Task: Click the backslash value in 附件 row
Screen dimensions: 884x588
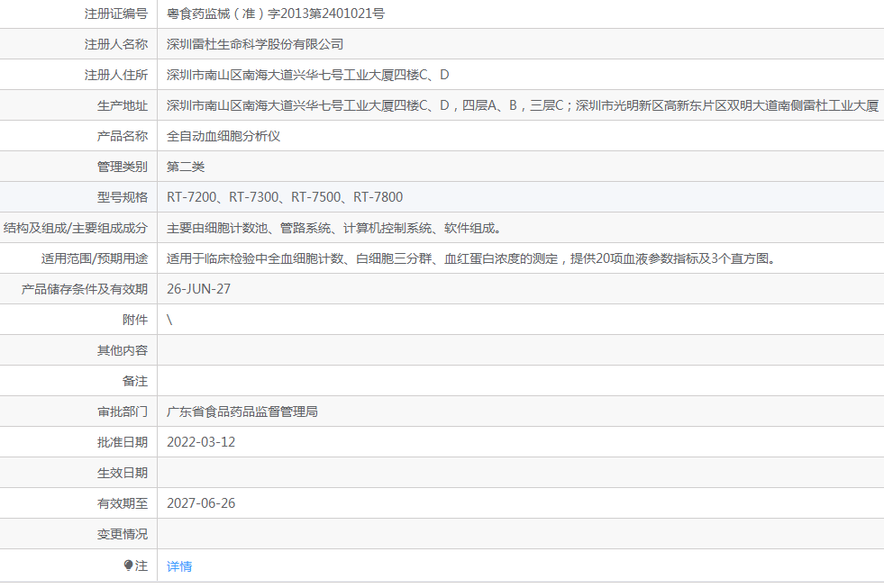Action: point(169,320)
